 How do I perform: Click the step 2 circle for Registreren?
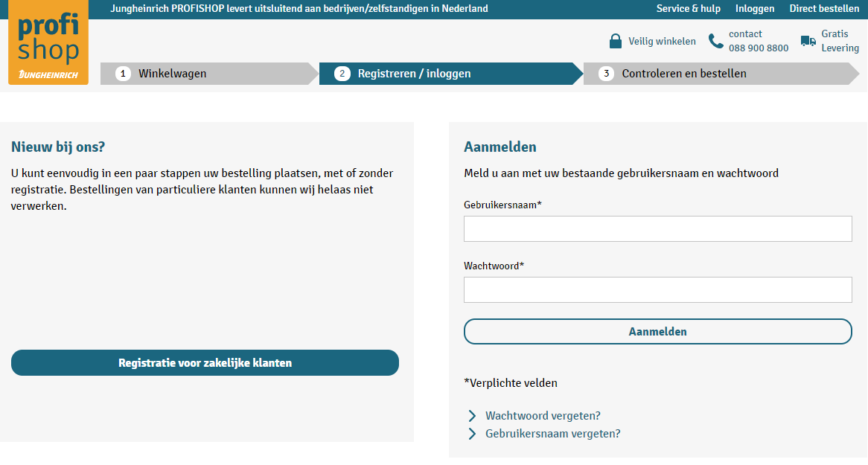tap(342, 74)
